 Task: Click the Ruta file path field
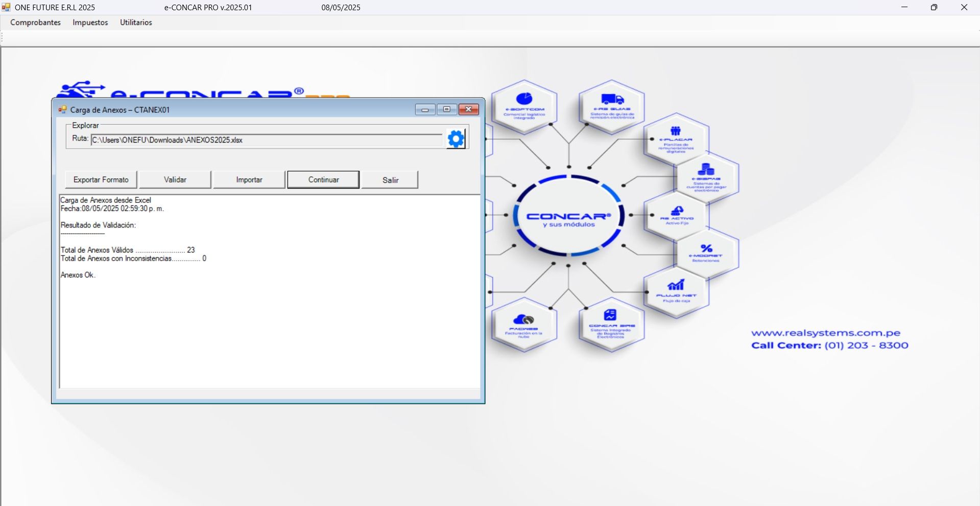266,140
